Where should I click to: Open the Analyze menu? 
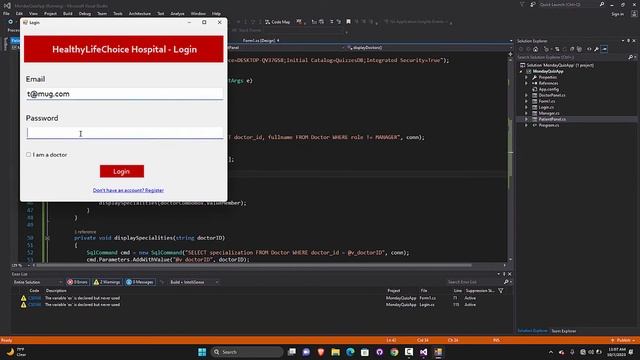[177, 13]
